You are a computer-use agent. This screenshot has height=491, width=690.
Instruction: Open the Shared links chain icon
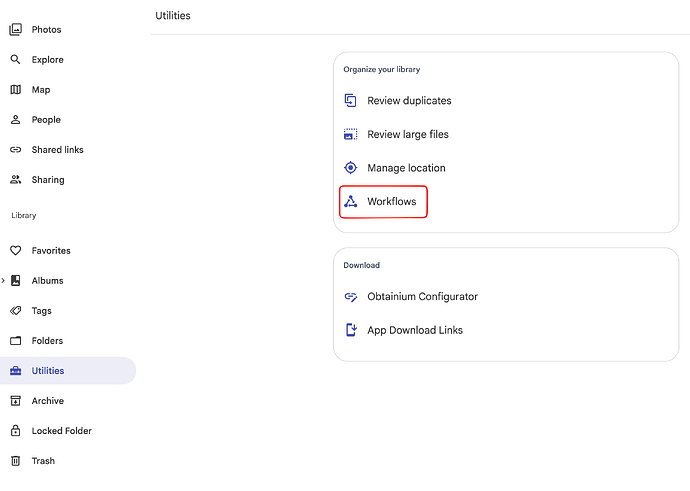click(x=15, y=150)
